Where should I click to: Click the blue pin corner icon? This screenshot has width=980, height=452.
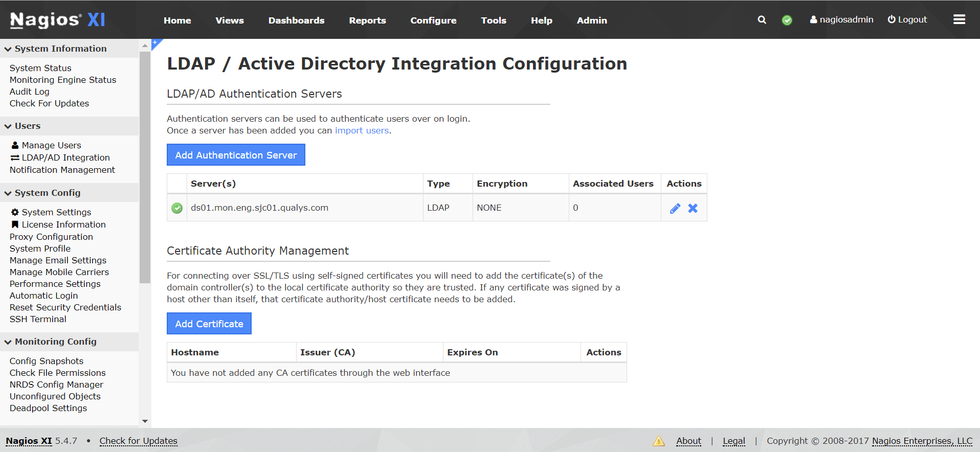[155, 43]
